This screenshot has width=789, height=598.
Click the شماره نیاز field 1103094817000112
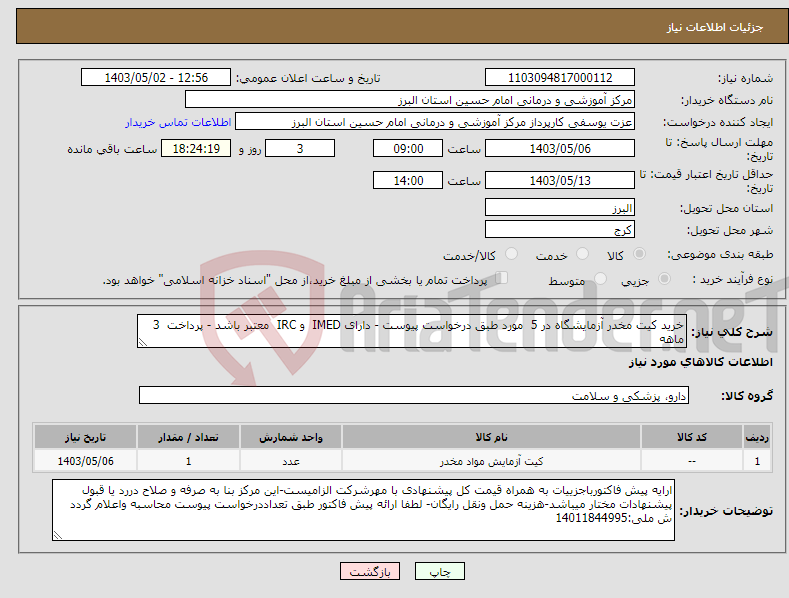560,78
